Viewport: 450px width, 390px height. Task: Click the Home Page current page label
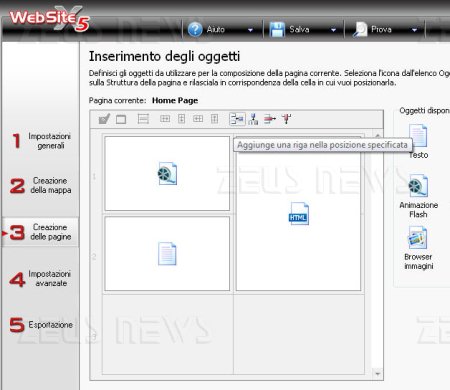click(x=175, y=100)
